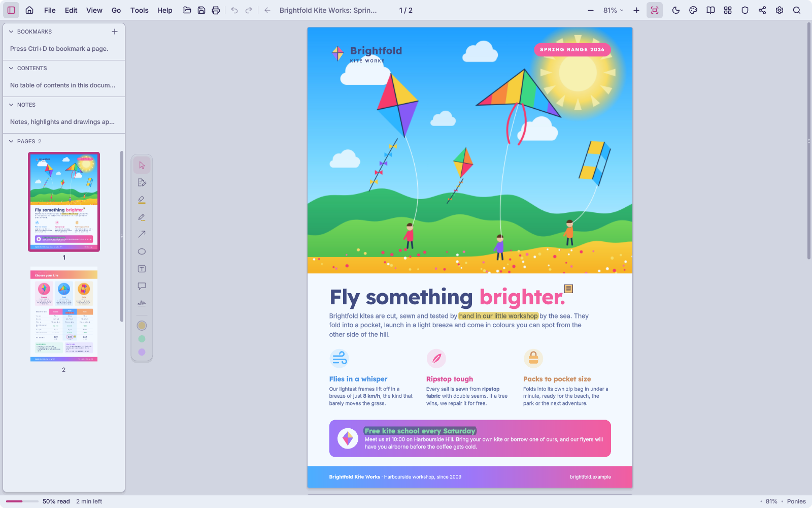Toggle dark mode moon icon

pyautogui.click(x=676, y=10)
